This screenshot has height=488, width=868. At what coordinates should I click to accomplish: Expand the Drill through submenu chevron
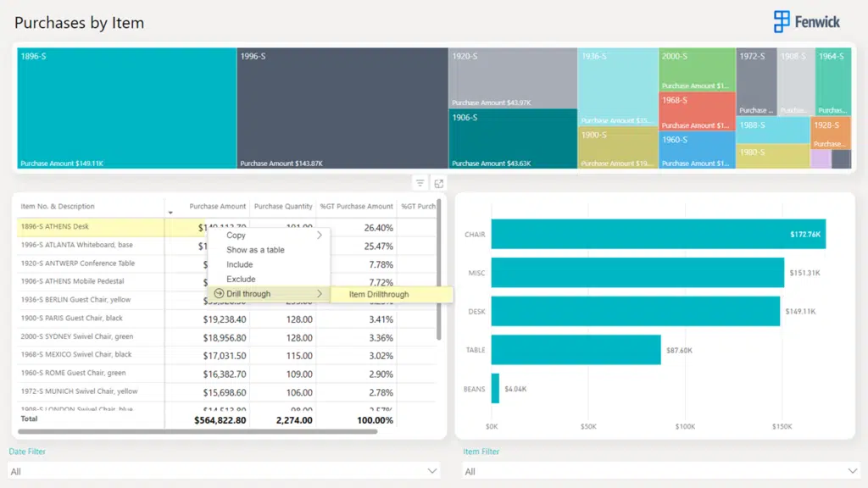(x=320, y=294)
